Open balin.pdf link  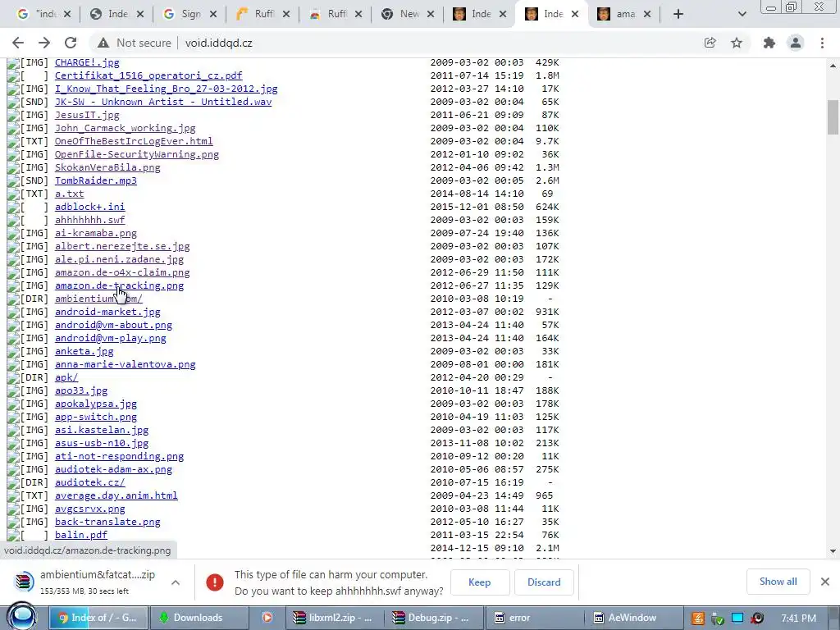click(x=81, y=535)
